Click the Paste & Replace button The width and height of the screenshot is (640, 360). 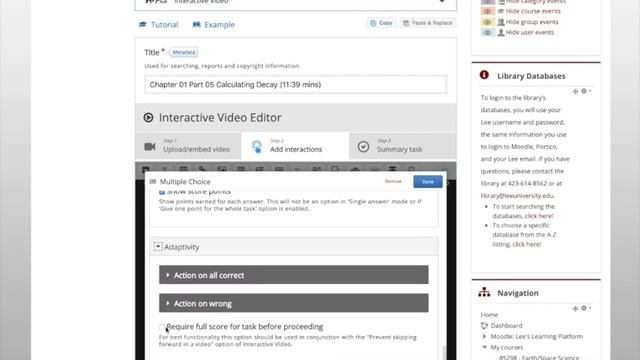427,23
